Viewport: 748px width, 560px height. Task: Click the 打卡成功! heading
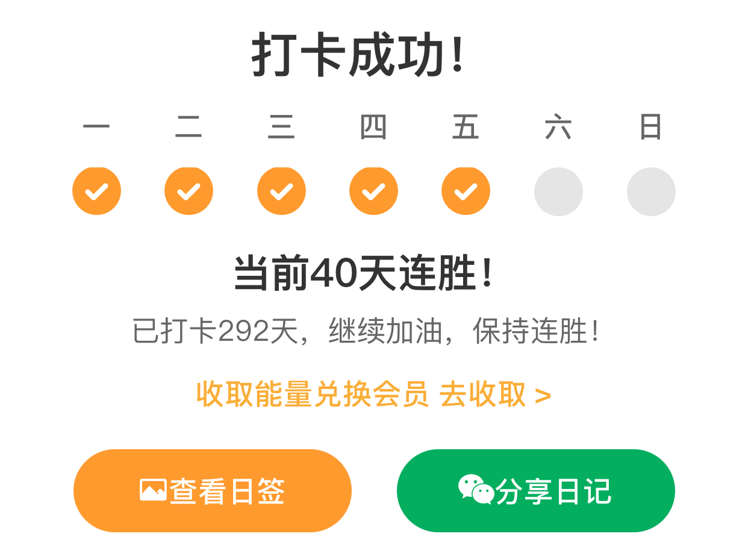(359, 55)
